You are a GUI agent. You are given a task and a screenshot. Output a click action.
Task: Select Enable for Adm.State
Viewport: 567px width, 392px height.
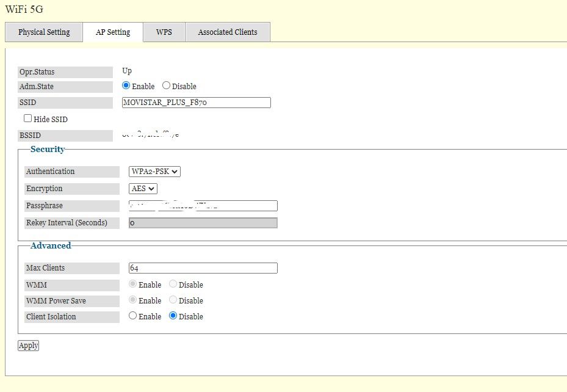[126, 86]
